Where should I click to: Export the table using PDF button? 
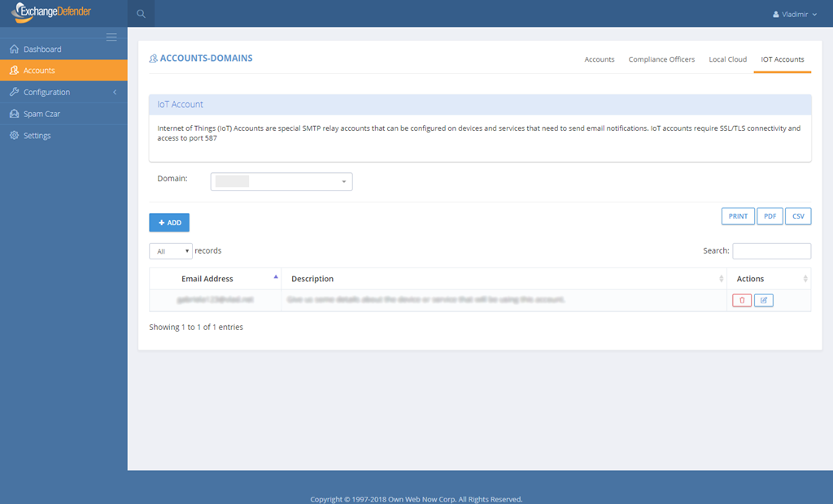click(x=769, y=216)
